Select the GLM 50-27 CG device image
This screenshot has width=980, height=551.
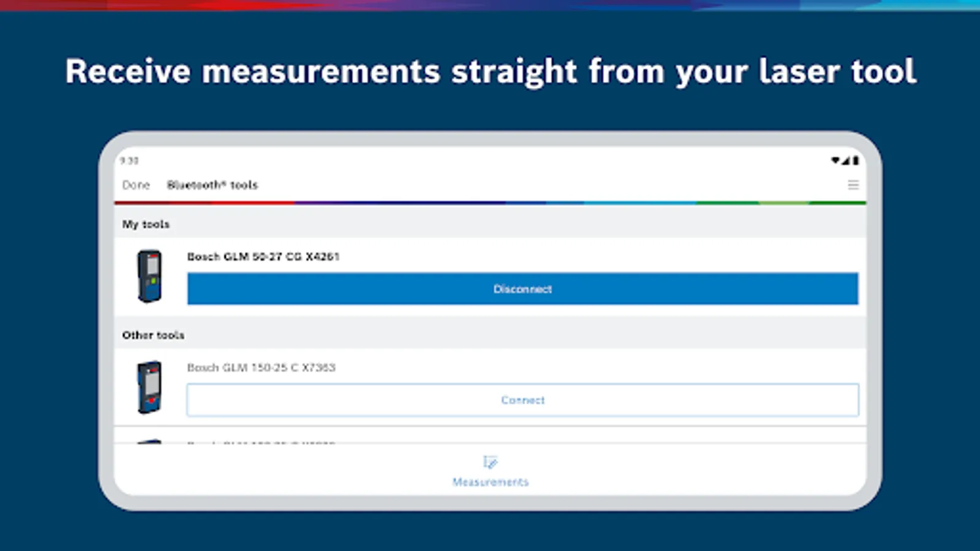click(x=149, y=276)
